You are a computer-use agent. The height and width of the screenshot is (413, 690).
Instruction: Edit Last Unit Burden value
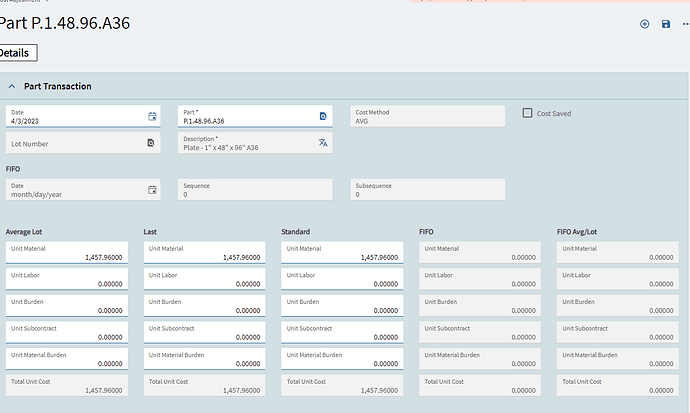[x=205, y=306]
